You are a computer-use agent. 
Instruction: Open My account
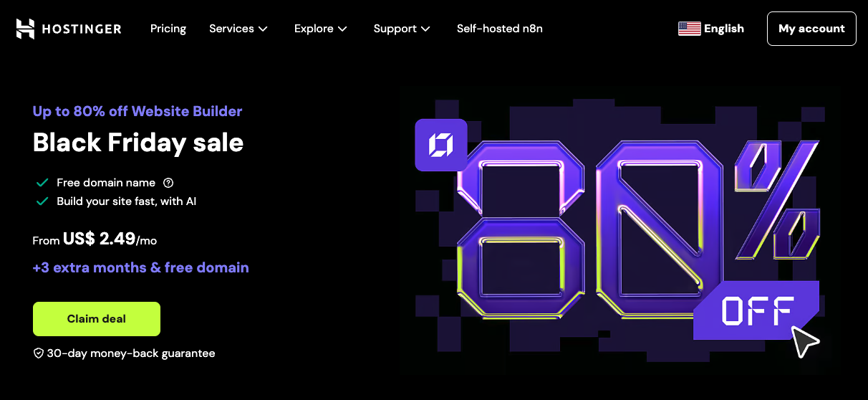click(x=811, y=29)
